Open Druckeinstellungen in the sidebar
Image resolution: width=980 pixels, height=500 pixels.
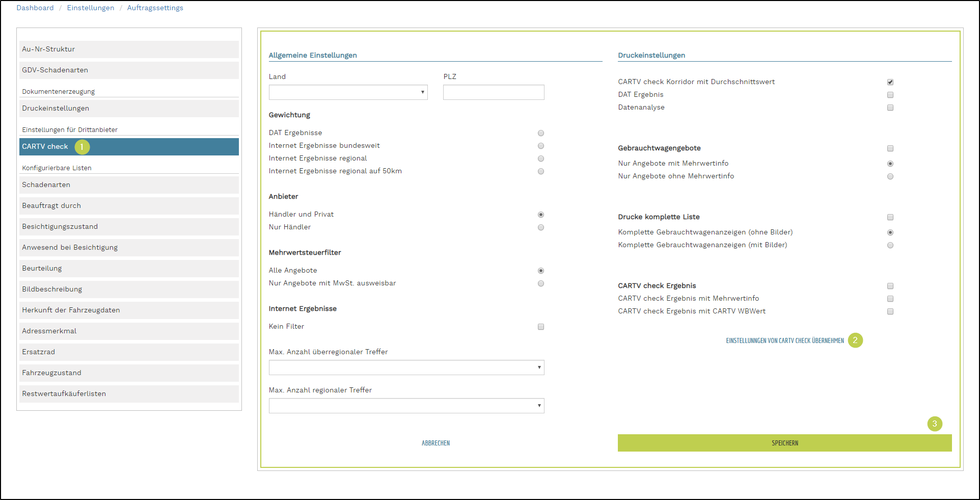coord(129,109)
